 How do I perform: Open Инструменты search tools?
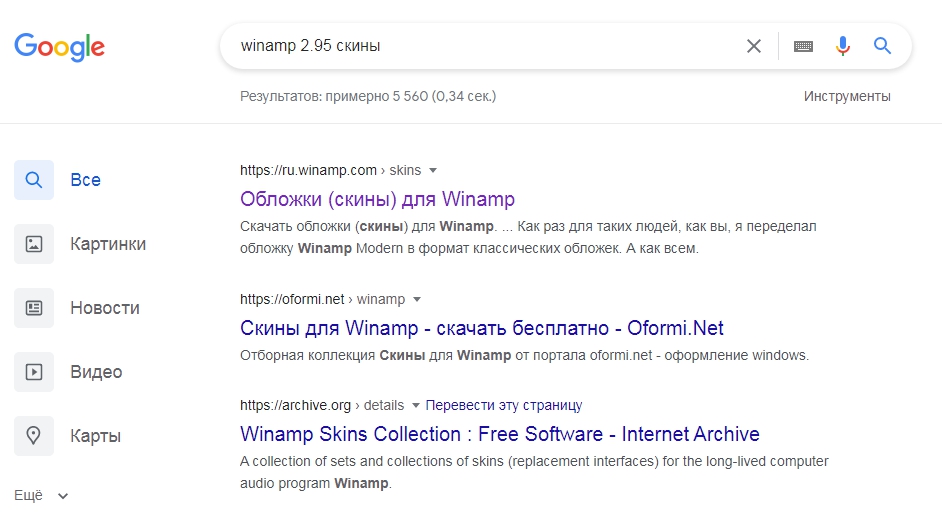click(x=847, y=96)
